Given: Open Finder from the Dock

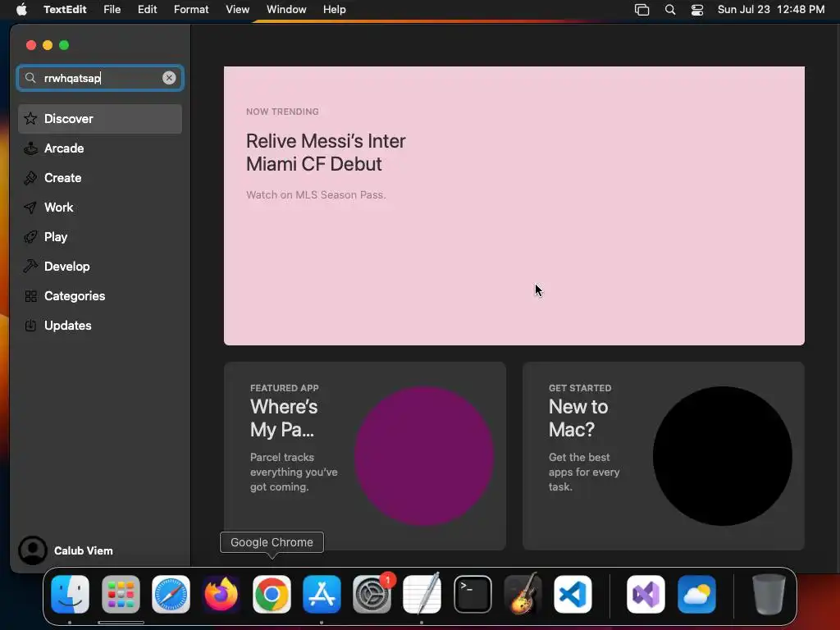Looking at the screenshot, I should tap(71, 594).
